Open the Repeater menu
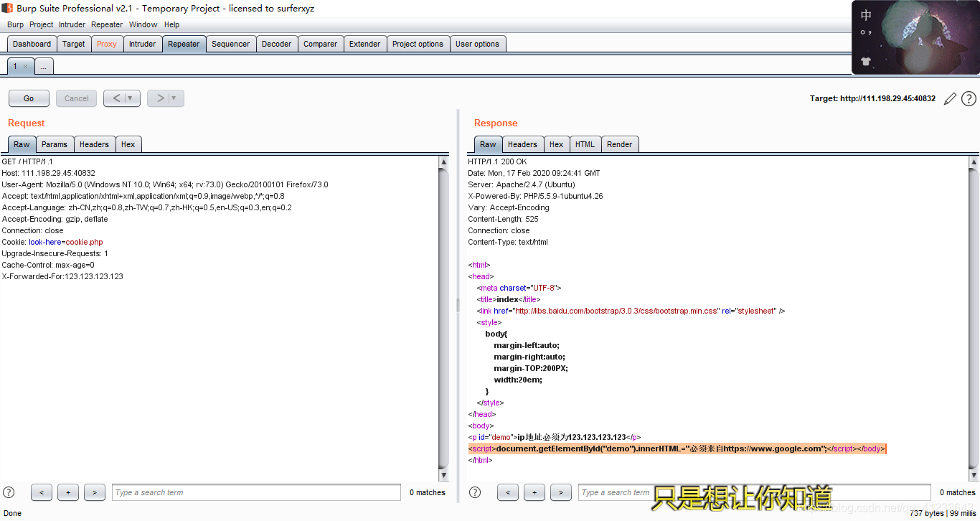 pyautogui.click(x=107, y=24)
